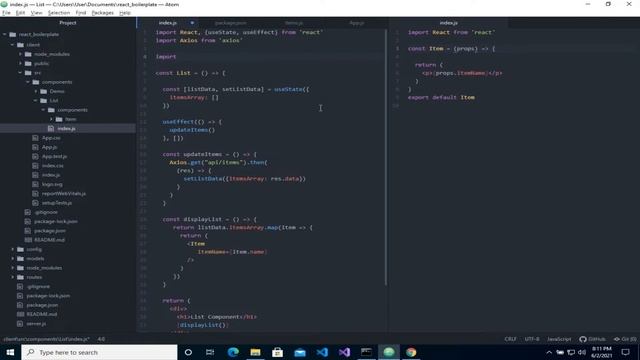Click the network icon in system tray
The image size is (640, 360).
point(571,352)
